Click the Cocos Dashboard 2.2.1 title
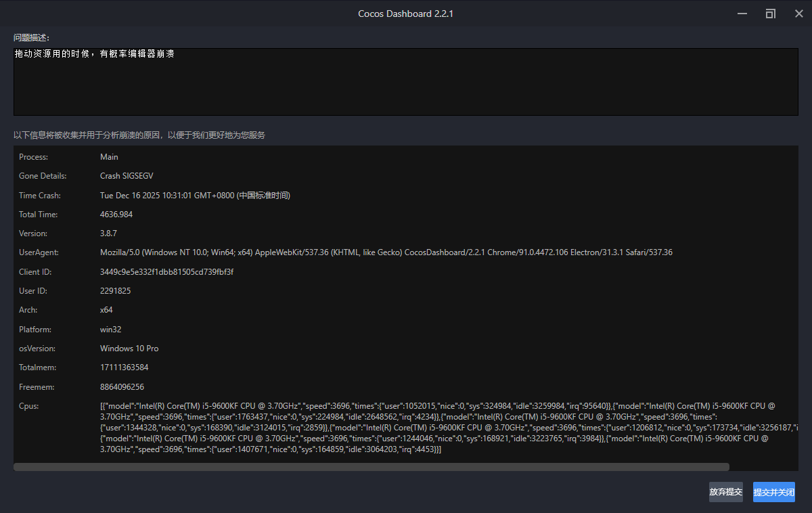Screen dimensions: 812x513 coord(405,14)
